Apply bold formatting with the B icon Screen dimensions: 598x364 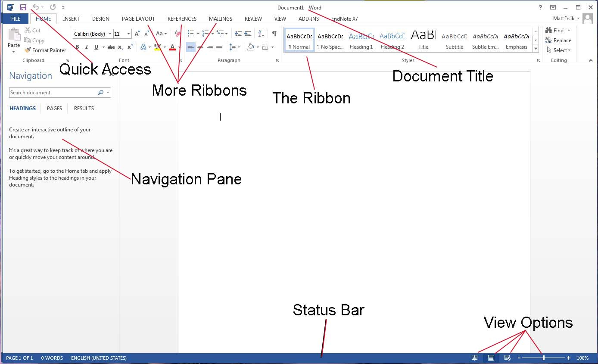77,47
